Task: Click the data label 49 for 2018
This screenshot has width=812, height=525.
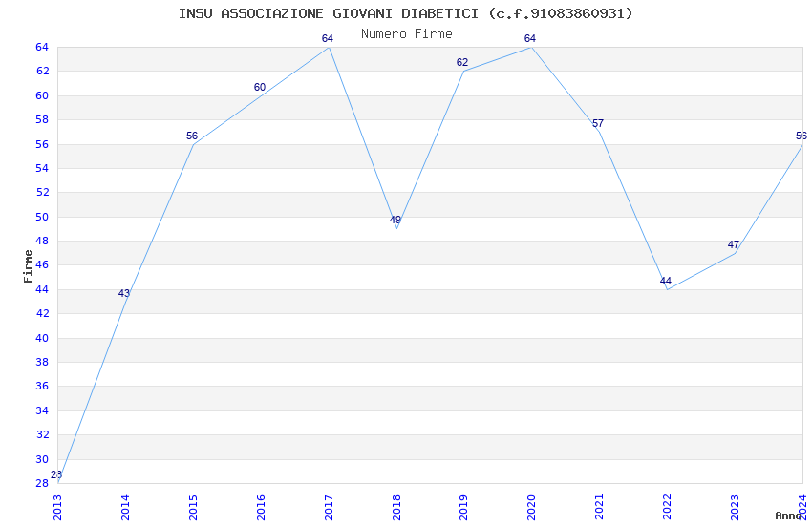Action: tap(395, 220)
